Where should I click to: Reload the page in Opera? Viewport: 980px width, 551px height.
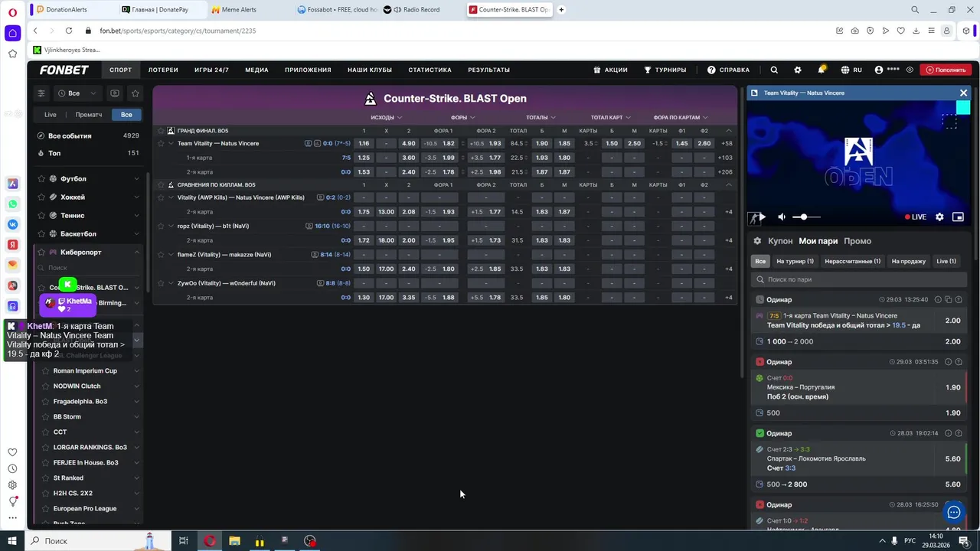coord(69,31)
